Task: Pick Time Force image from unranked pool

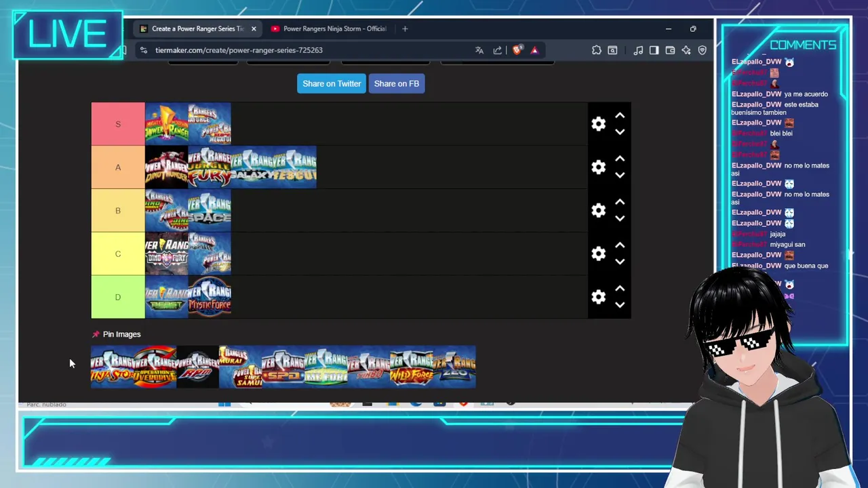Action: pos(325,367)
